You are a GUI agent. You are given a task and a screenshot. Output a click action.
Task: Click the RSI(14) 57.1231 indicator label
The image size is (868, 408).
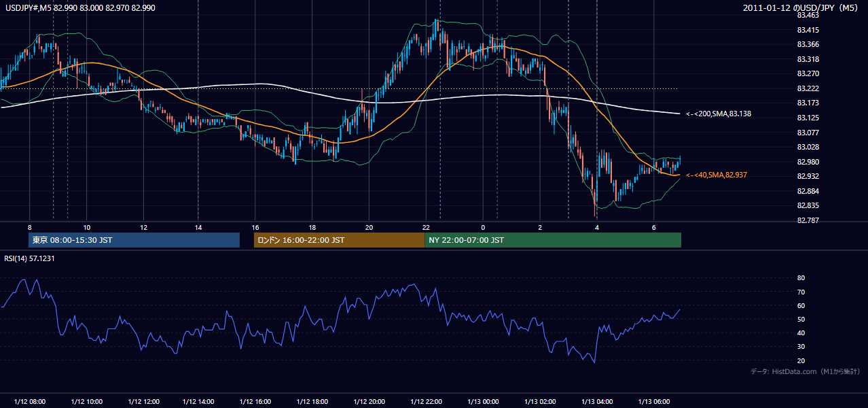coord(29,259)
